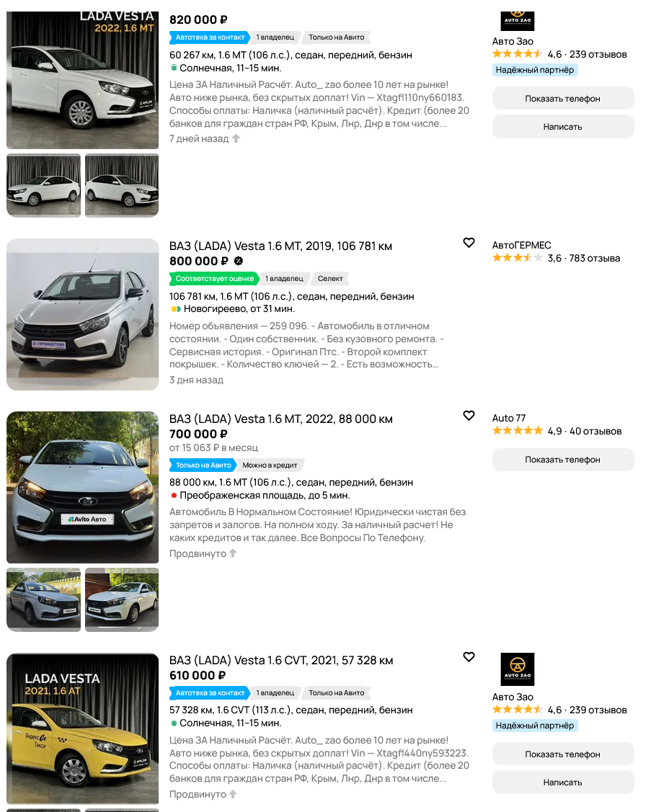656x812 pixels.
Task: Click the arrow icon beside 'Продвинуто' on 700 000 ₽ listing
Action: point(233,553)
